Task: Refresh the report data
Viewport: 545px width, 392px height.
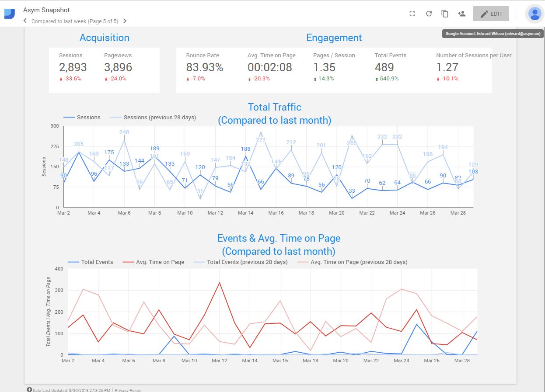Action: [x=429, y=14]
